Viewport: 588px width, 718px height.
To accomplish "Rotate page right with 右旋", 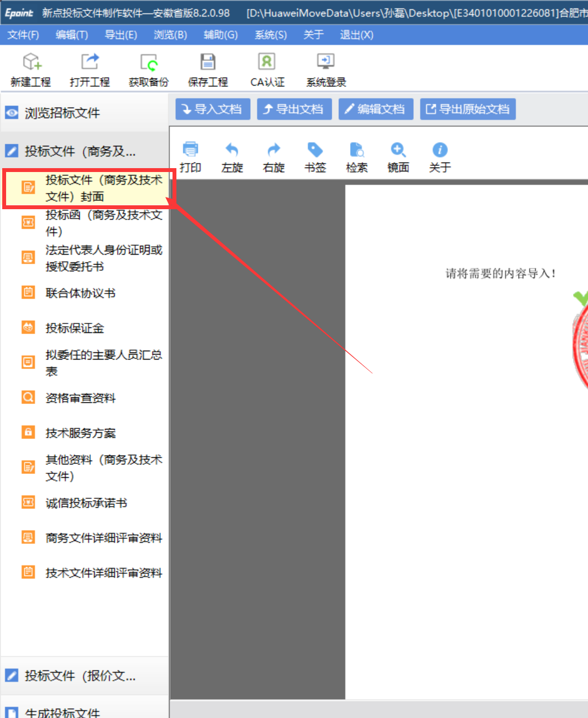I will click(273, 150).
